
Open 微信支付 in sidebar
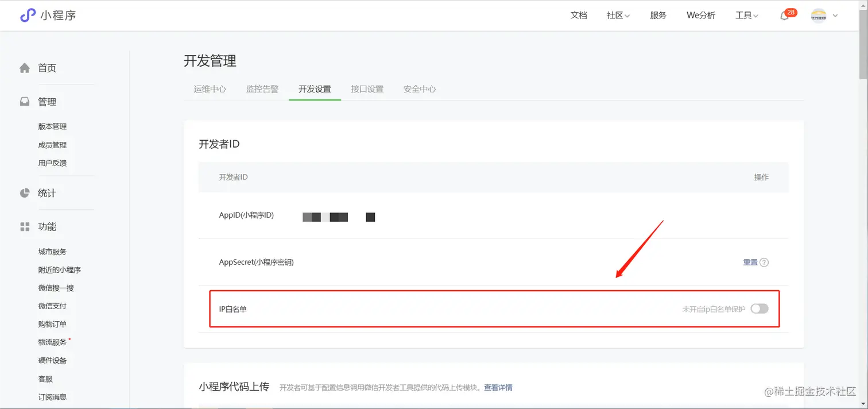pos(52,306)
